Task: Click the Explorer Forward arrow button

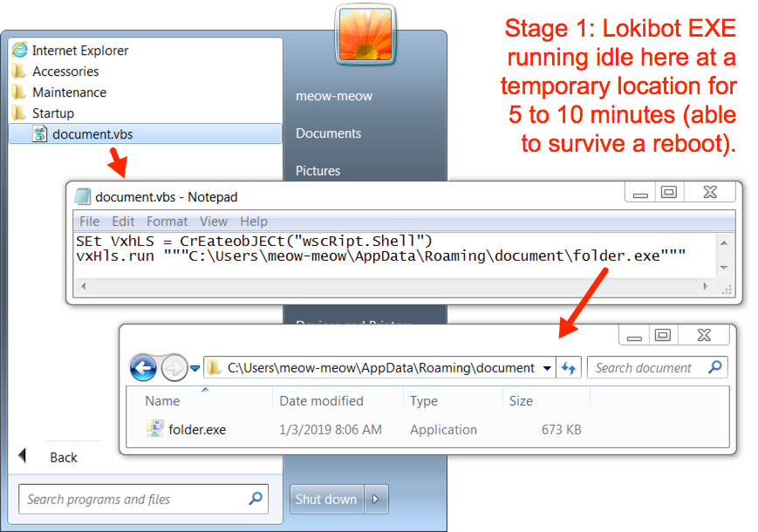Action: tap(174, 368)
